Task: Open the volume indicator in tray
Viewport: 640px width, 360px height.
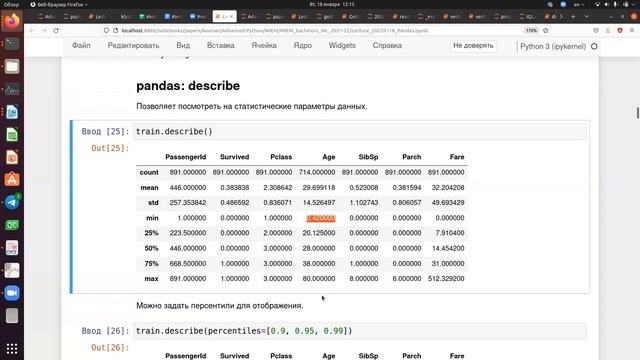Action: 607,4
